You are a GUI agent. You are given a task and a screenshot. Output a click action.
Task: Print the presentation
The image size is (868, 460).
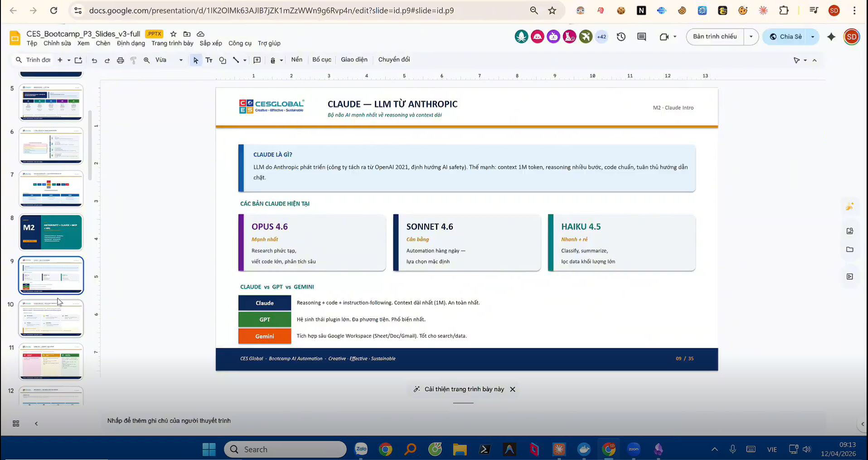click(x=120, y=59)
